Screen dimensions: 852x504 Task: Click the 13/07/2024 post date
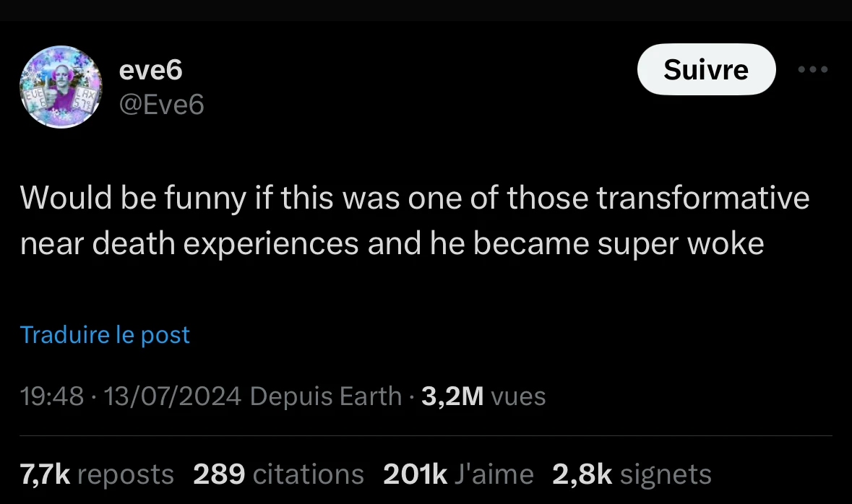coord(172,396)
